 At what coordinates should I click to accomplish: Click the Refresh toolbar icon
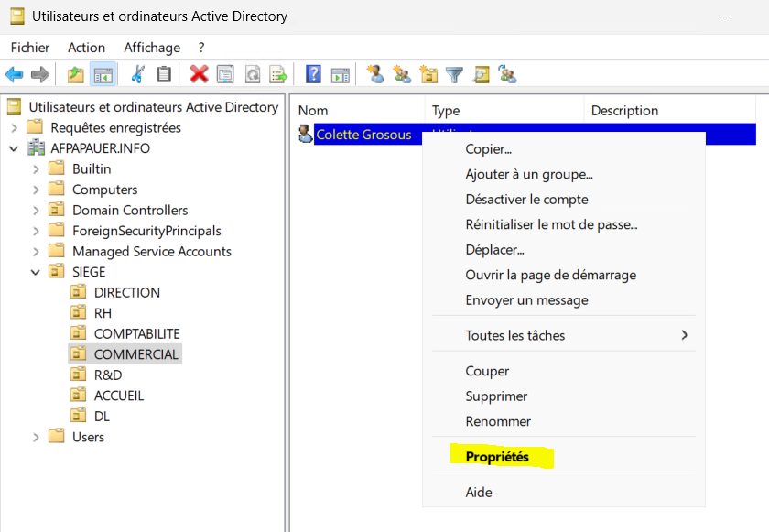click(x=252, y=74)
